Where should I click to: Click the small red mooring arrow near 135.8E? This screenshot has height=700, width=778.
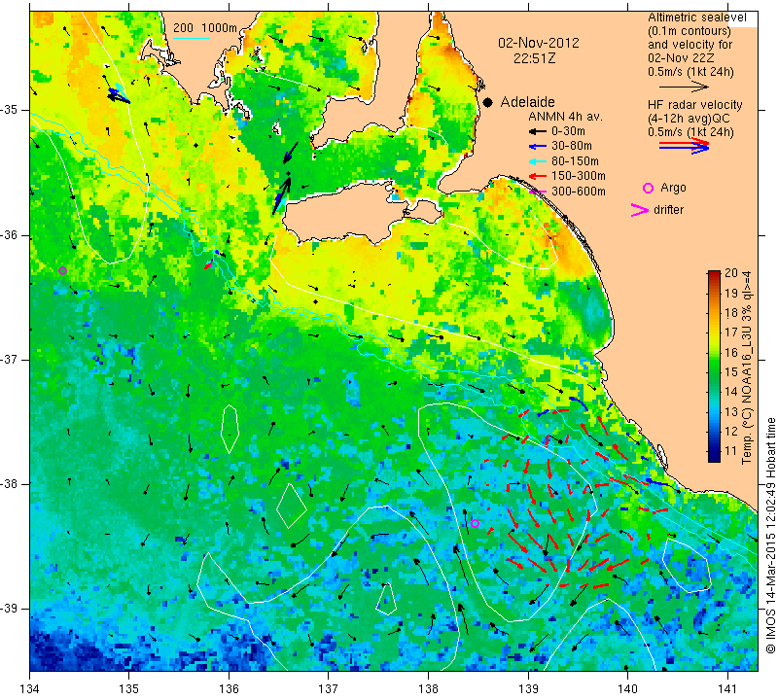click(210, 264)
